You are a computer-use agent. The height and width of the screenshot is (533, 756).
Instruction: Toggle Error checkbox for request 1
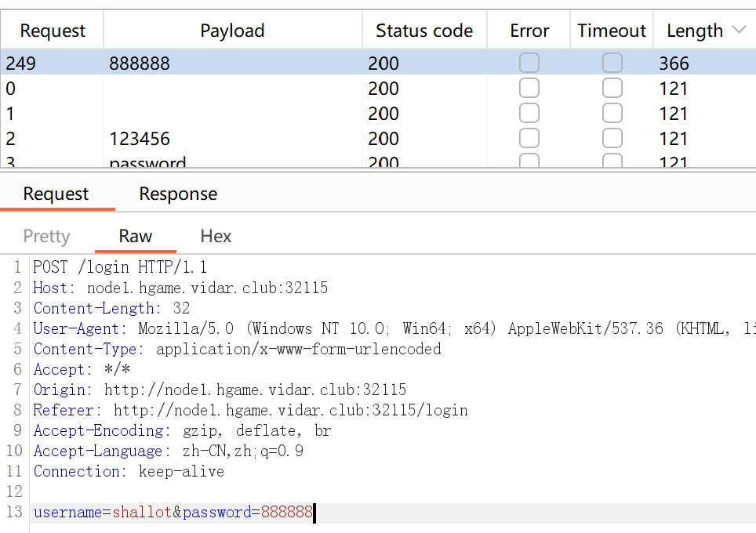click(529, 114)
